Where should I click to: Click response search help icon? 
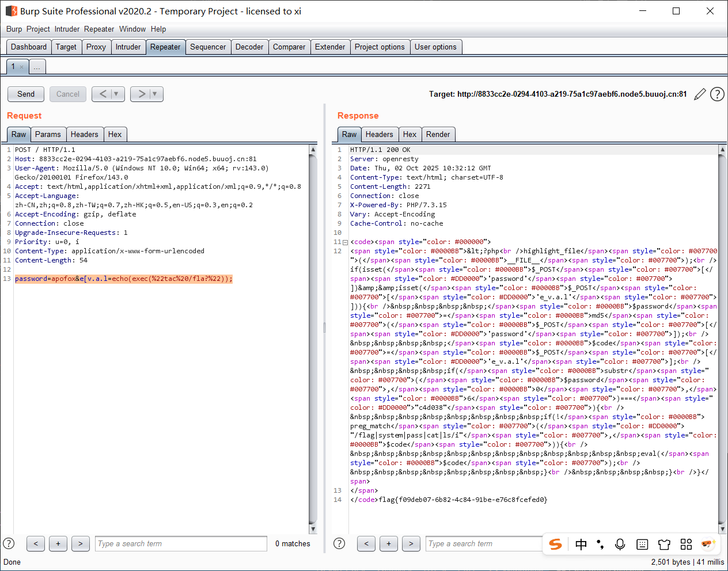tap(339, 543)
